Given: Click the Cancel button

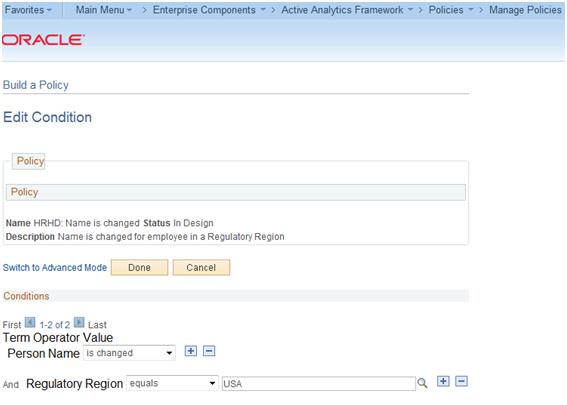Looking at the screenshot, I should 201,268.
